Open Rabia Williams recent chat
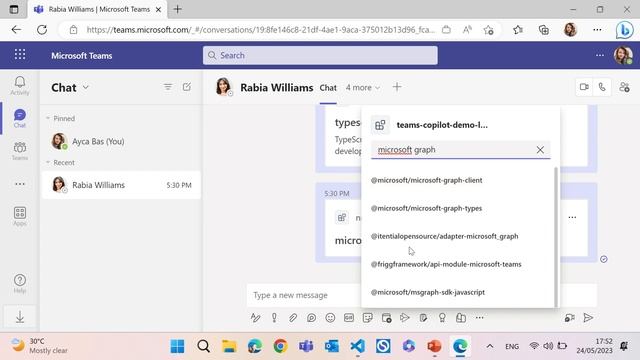The height and width of the screenshot is (360, 640). [x=121, y=185]
